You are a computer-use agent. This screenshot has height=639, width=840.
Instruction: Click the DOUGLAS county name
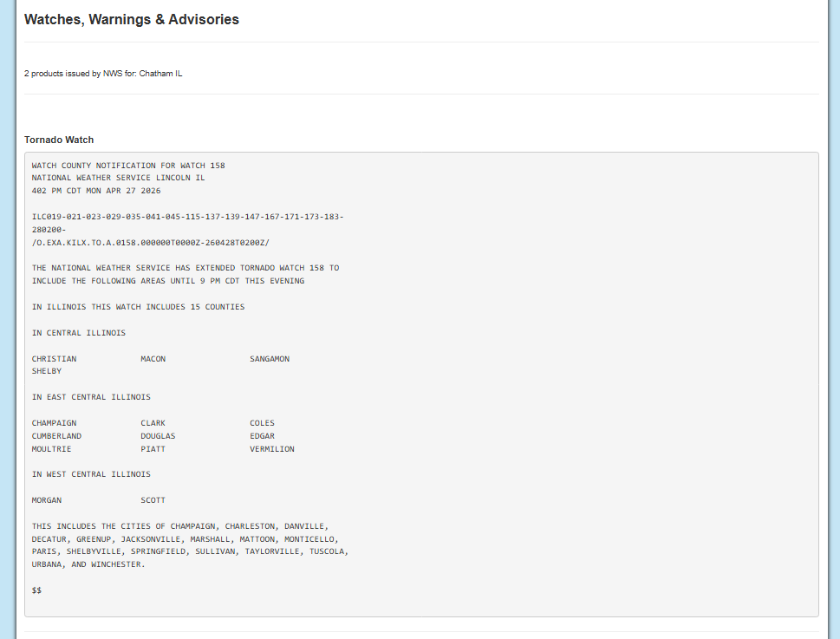pos(158,436)
